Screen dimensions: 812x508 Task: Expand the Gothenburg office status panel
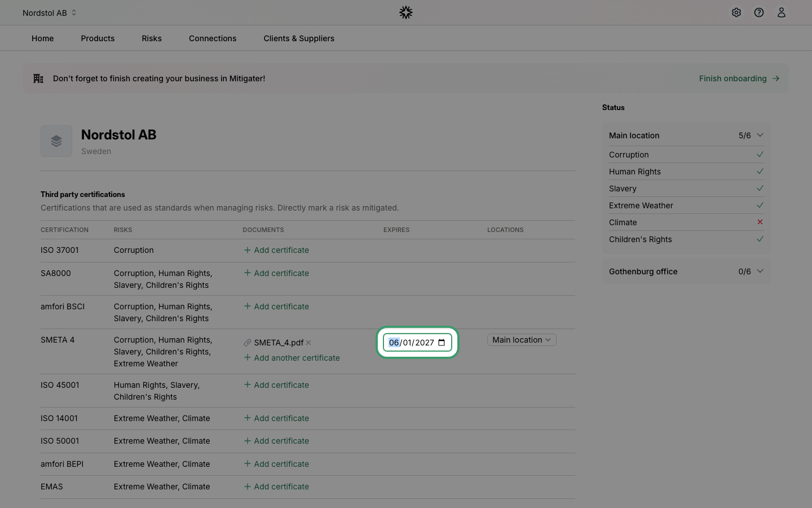coord(760,271)
